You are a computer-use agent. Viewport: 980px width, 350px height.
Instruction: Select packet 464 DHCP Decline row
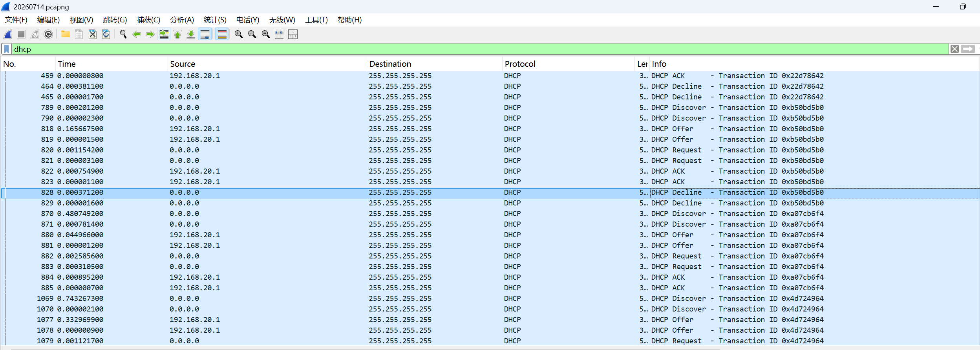[x=490, y=86]
